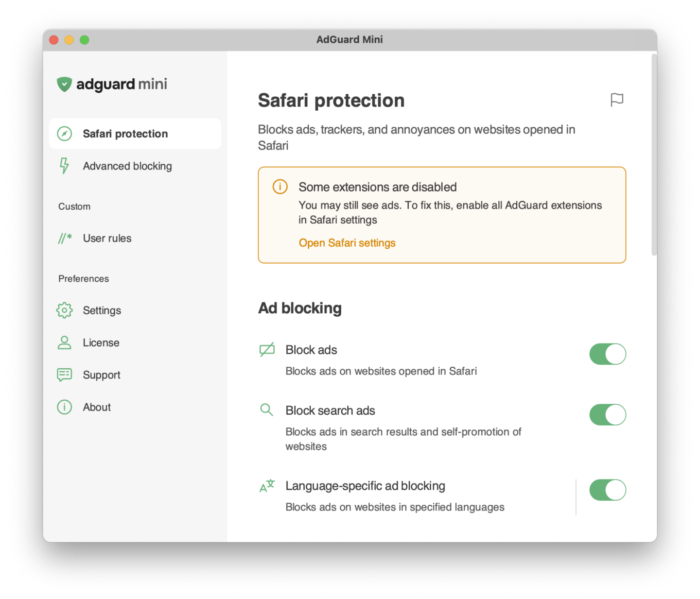Disable the Block search ads switch
Screen dimensions: 700x599
click(607, 415)
